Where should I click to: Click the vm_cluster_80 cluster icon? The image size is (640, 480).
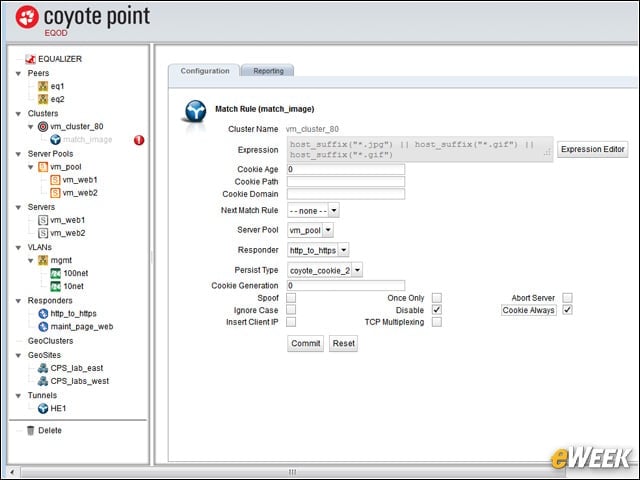pos(43,127)
